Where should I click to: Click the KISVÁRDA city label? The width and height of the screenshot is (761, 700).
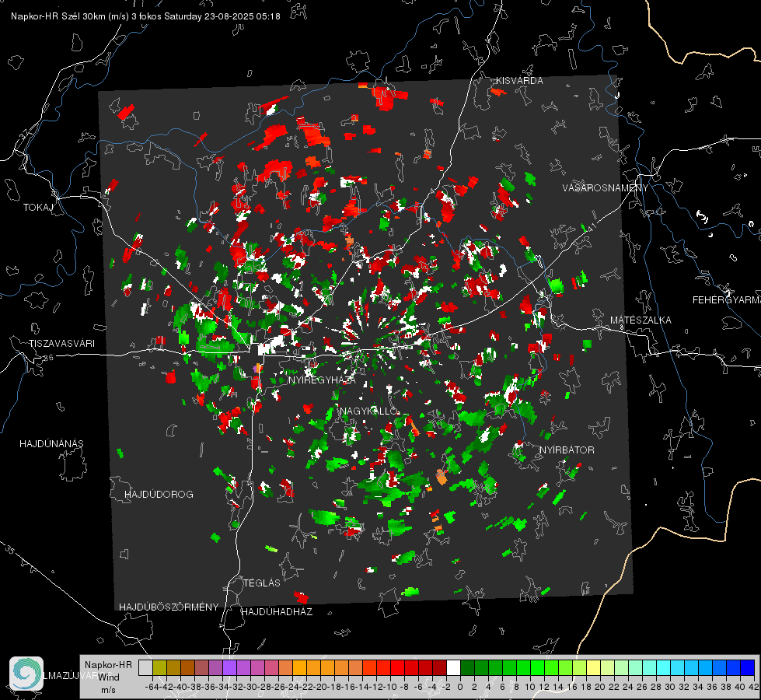pos(518,81)
